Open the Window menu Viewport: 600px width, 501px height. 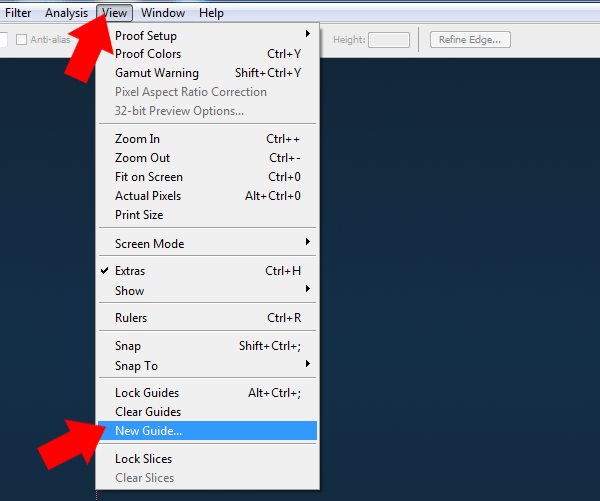[163, 13]
